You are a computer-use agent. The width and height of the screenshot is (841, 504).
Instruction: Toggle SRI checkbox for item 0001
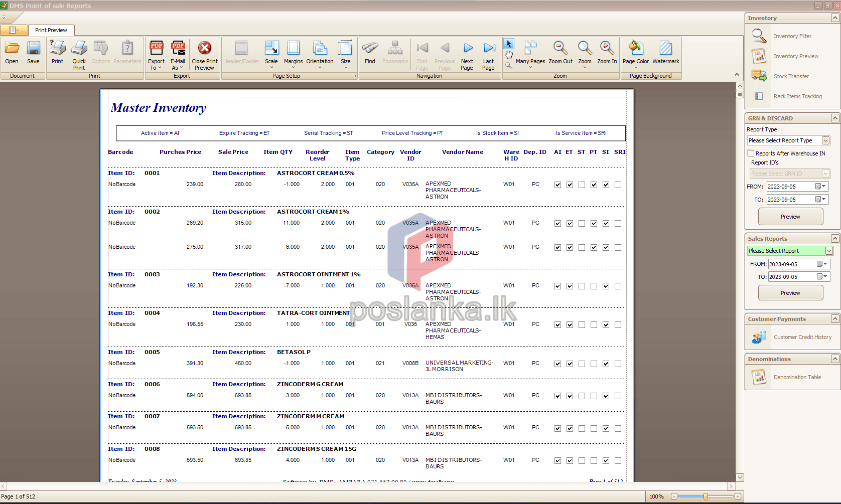pos(618,185)
